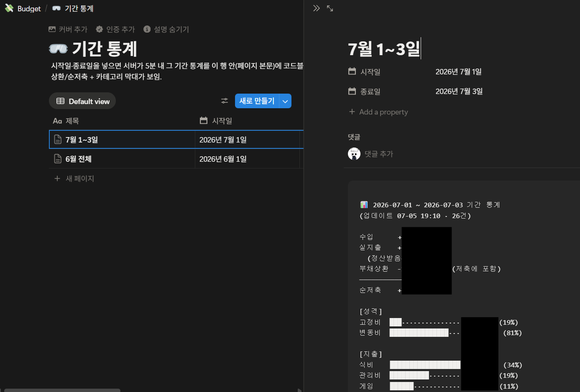The height and width of the screenshot is (392, 580).
Task: Click 커버 추가 button
Action: tap(68, 29)
